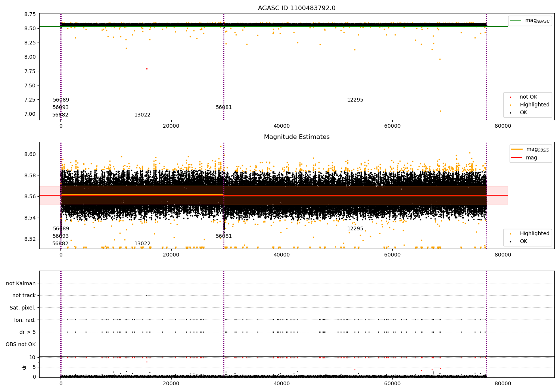Click the 8.60 y-axis tick label
560x392 pixels.
30,154
